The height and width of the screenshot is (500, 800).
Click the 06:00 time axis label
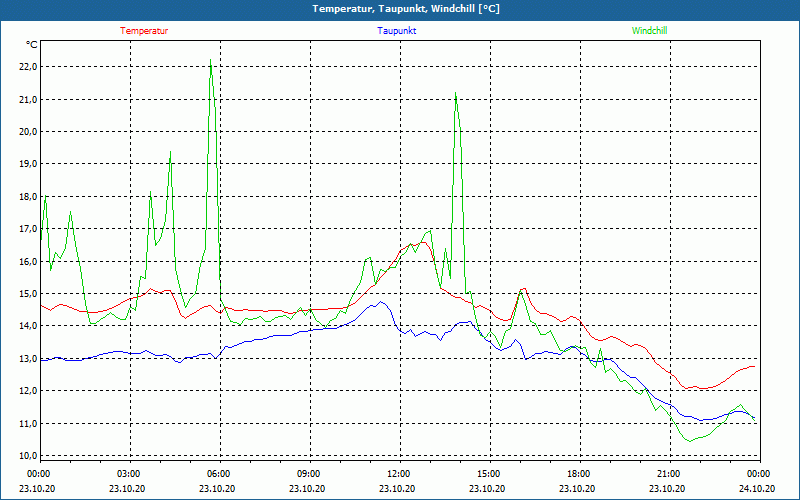tap(217, 474)
